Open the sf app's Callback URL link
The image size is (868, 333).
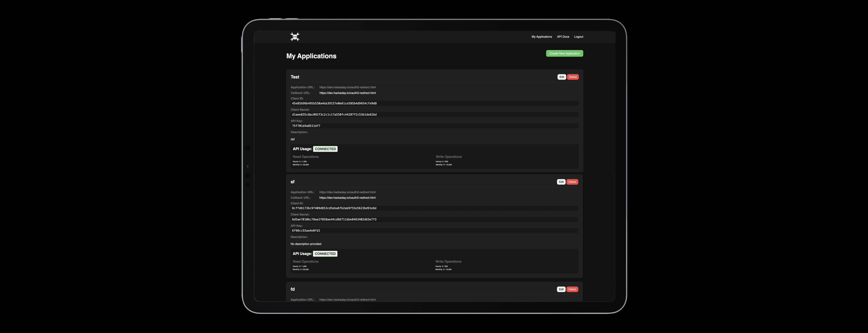pos(347,198)
